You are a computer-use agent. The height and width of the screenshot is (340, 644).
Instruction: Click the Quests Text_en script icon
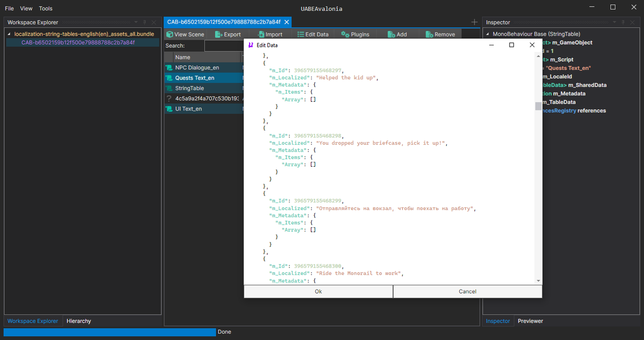pos(169,78)
